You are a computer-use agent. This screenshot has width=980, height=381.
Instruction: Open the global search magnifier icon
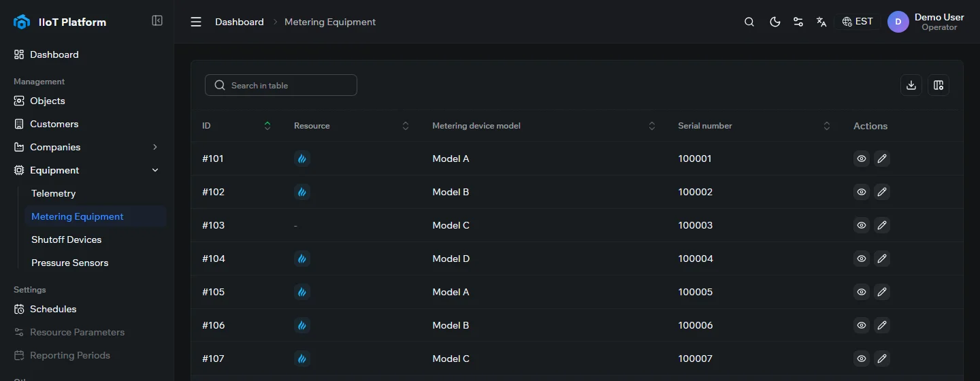[x=749, y=22]
